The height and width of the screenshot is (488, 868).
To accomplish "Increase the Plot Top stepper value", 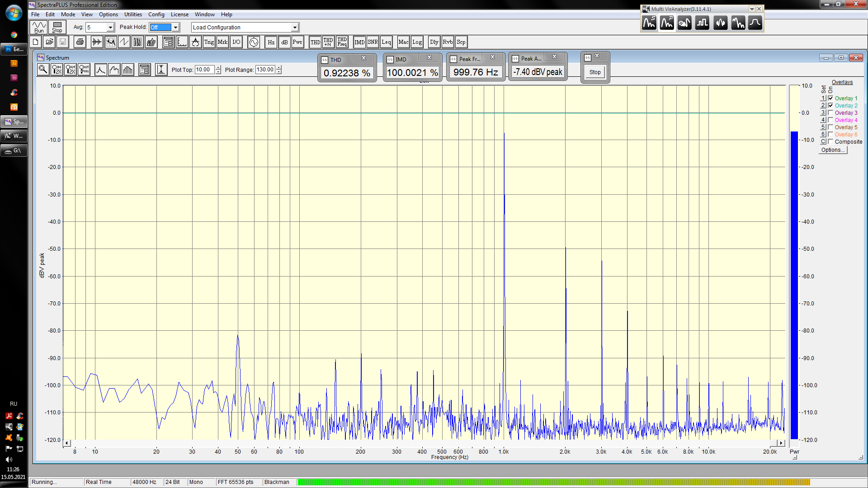I will 218,67.
